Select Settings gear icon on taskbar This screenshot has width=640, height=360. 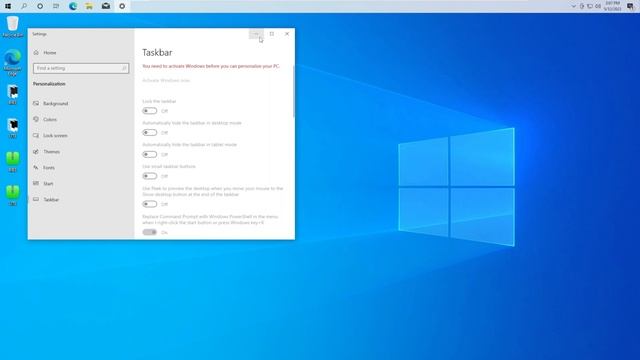point(122,6)
